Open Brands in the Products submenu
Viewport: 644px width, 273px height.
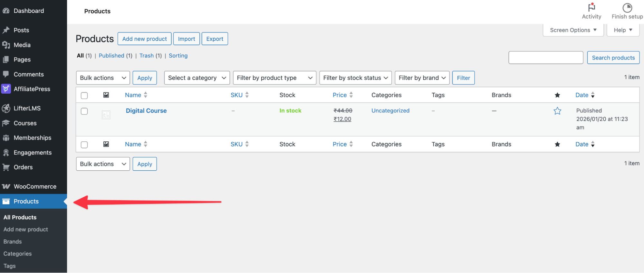[x=13, y=242]
